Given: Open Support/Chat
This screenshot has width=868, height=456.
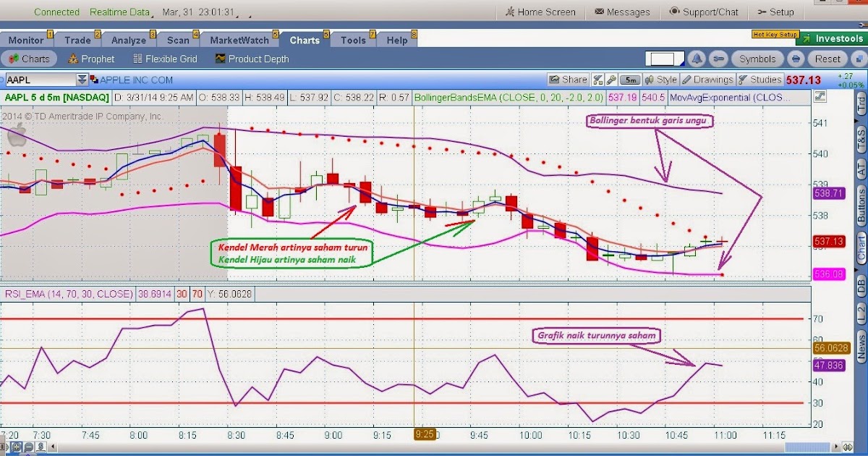Looking at the screenshot, I should (x=704, y=12).
